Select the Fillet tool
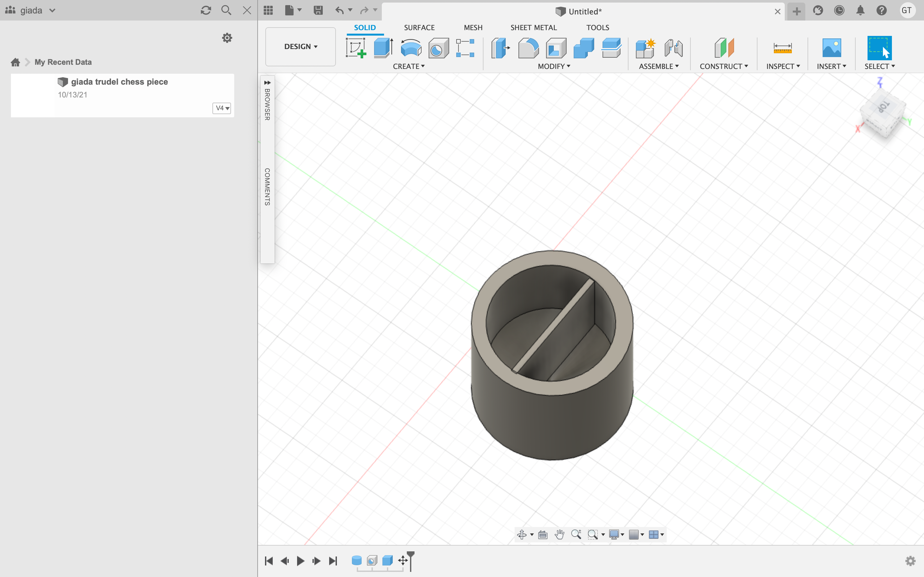924x577 pixels. point(528,48)
